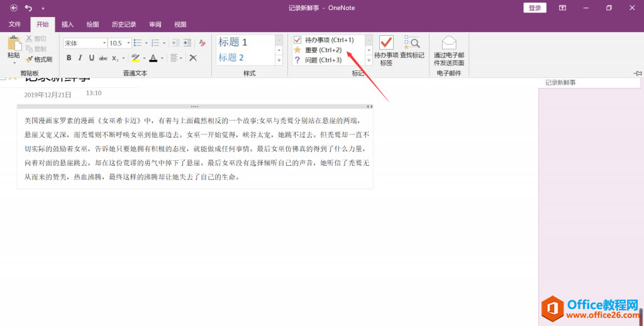Viewport: 644px width, 326px height.
Task: Select the 问题 (Ctrl+3) question tag
Action: click(323, 60)
